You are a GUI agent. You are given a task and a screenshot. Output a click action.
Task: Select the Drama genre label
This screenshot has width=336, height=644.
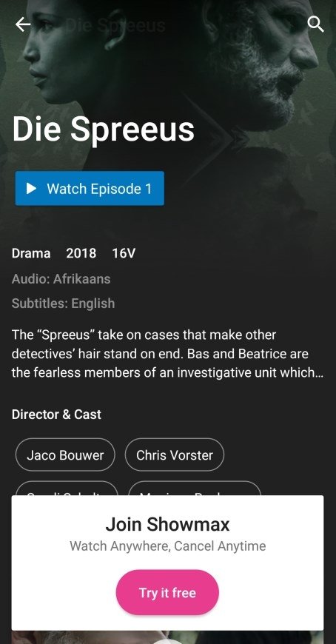pyautogui.click(x=31, y=253)
